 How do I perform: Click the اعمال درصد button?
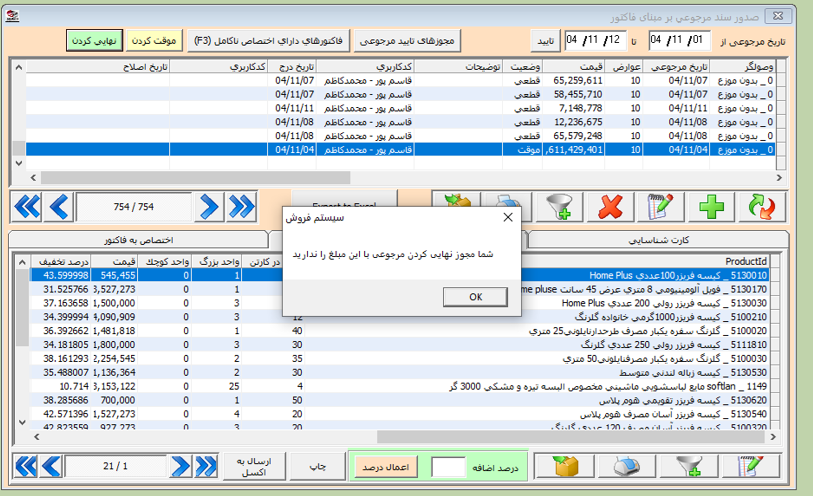(x=380, y=467)
